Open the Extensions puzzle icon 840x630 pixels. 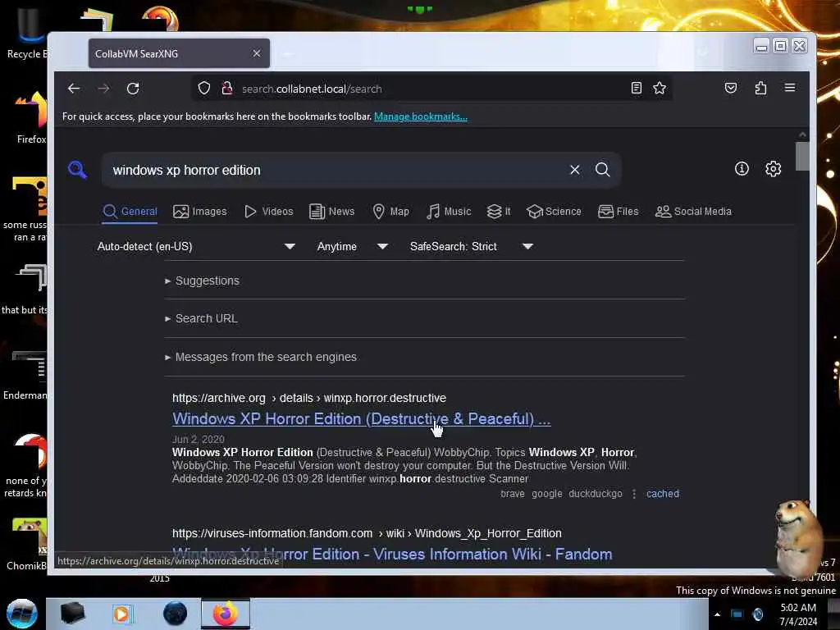click(760, 88)
